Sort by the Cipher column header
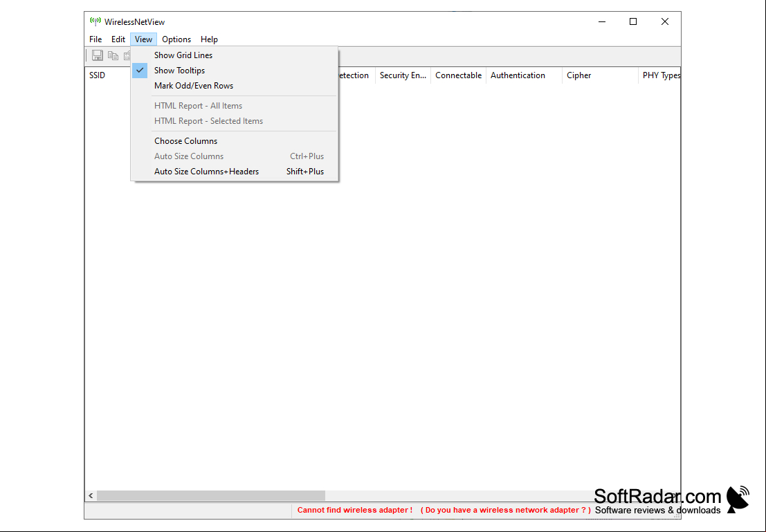Image resolution: width=766 pixels, height=532 pixels. (601, 75)
